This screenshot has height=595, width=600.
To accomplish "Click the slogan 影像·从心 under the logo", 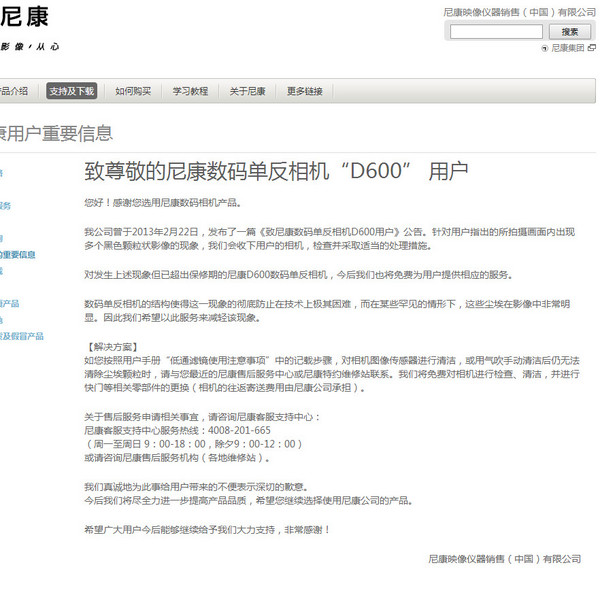I will tap(30, 47).
